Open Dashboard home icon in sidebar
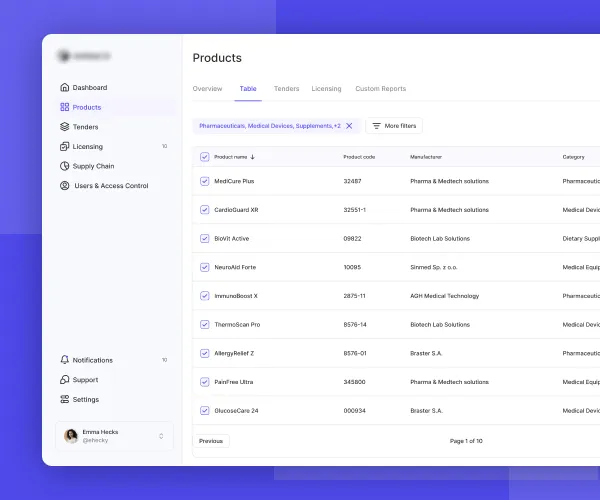600x500 pixels. coord(65,87)
